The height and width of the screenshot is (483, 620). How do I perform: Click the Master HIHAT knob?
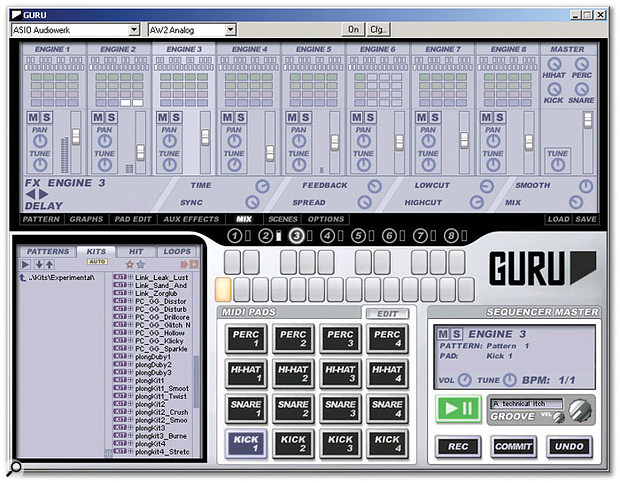[x=554, y=64]
